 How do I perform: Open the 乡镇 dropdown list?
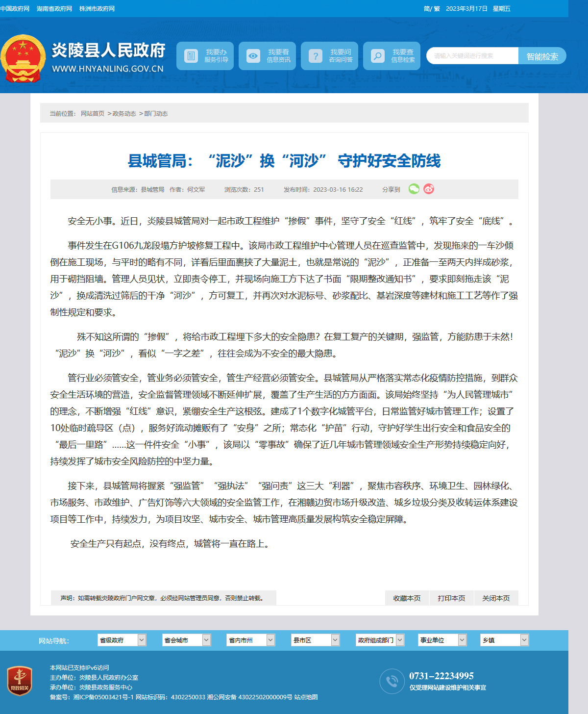click(505, 640)
